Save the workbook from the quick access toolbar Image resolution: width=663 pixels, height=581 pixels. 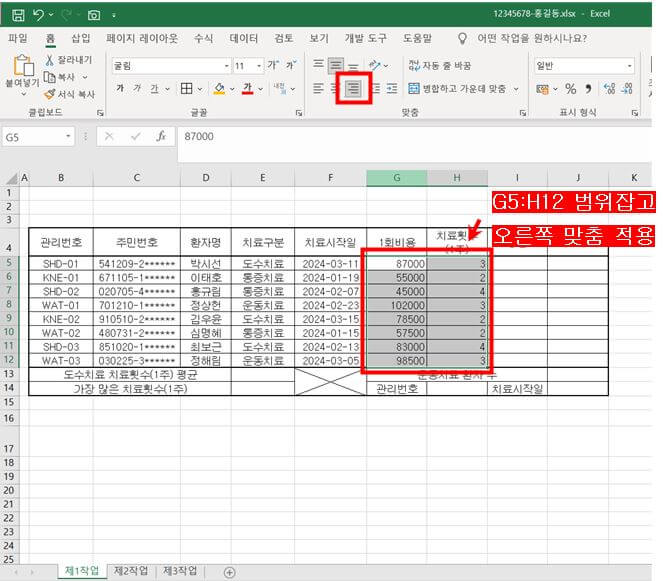pos(18,15)
